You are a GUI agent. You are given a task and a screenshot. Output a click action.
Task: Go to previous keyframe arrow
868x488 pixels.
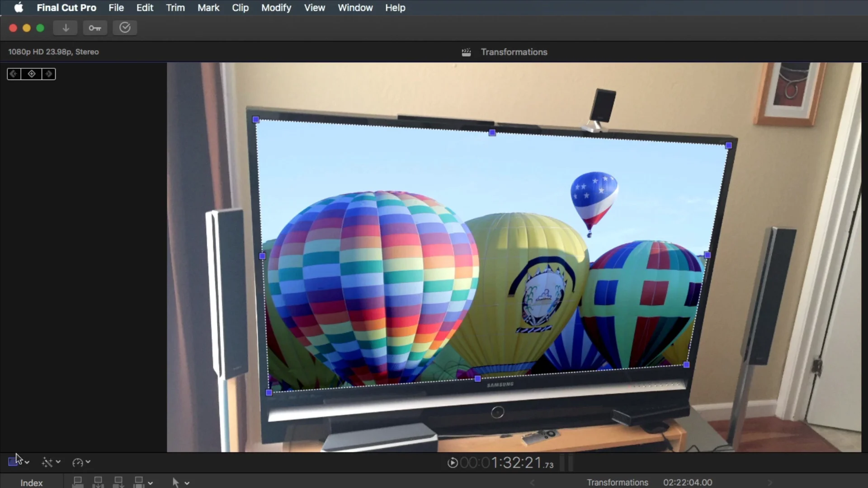pyautogui.click(x=14, y=74)
